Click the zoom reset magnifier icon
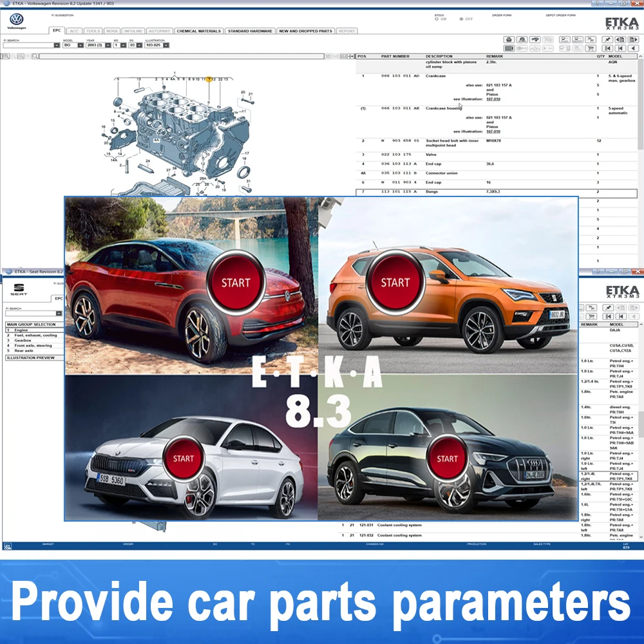Viewport: 644px width, 644px height. (x=35, y=56)
